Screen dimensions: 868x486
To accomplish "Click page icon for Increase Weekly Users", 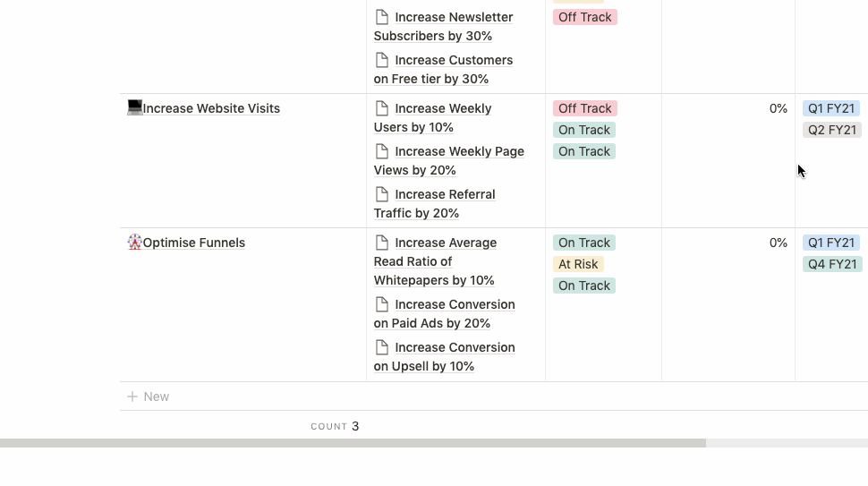I will click(x=382, y=108).
